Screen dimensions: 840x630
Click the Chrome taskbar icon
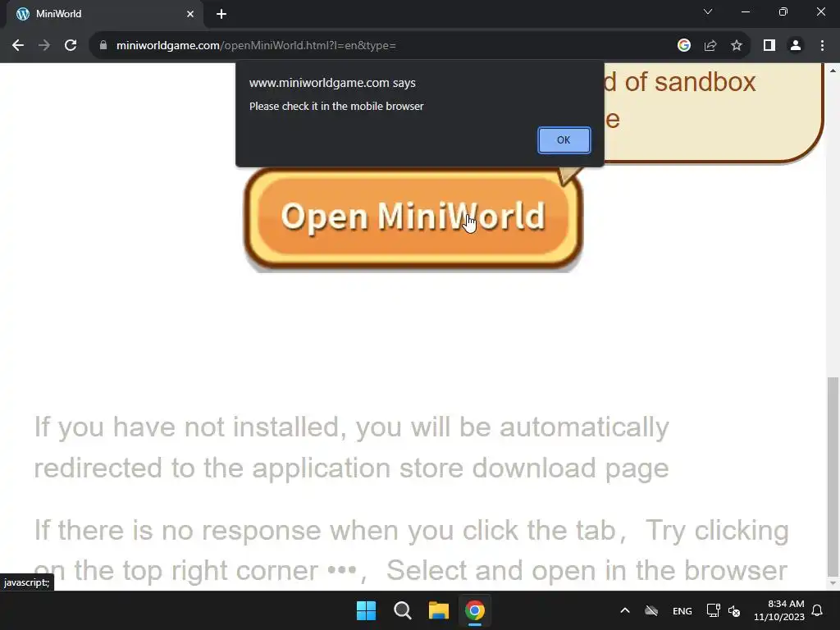pyautogui.click(x=475, y=610)
